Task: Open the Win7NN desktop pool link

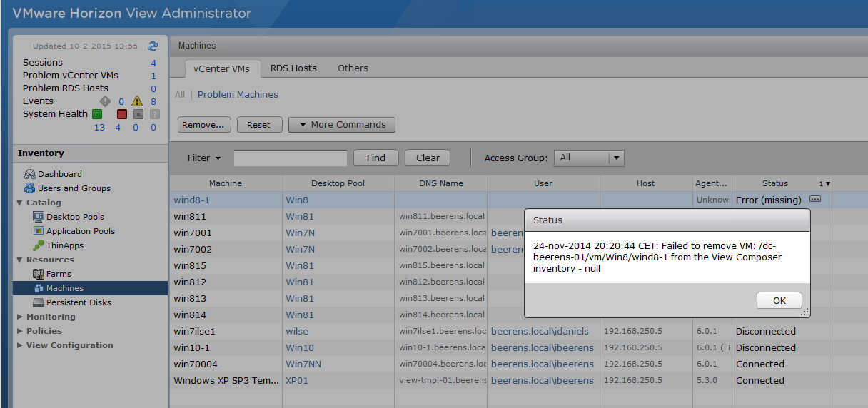Action: click(304, 364)
